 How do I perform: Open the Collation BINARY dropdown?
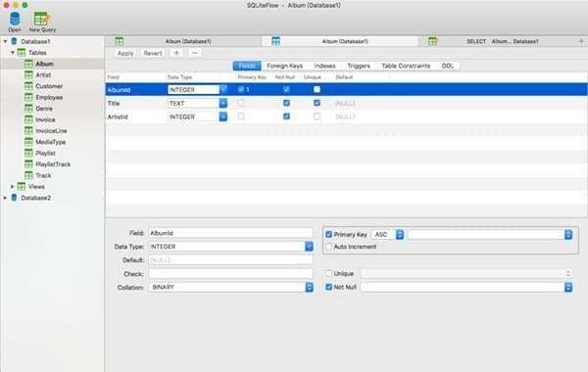[309, 287]
